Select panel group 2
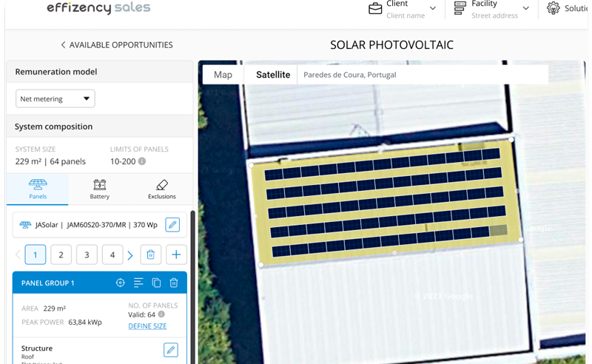Viewport: 592px width, 364px height. tap(61, 255)
